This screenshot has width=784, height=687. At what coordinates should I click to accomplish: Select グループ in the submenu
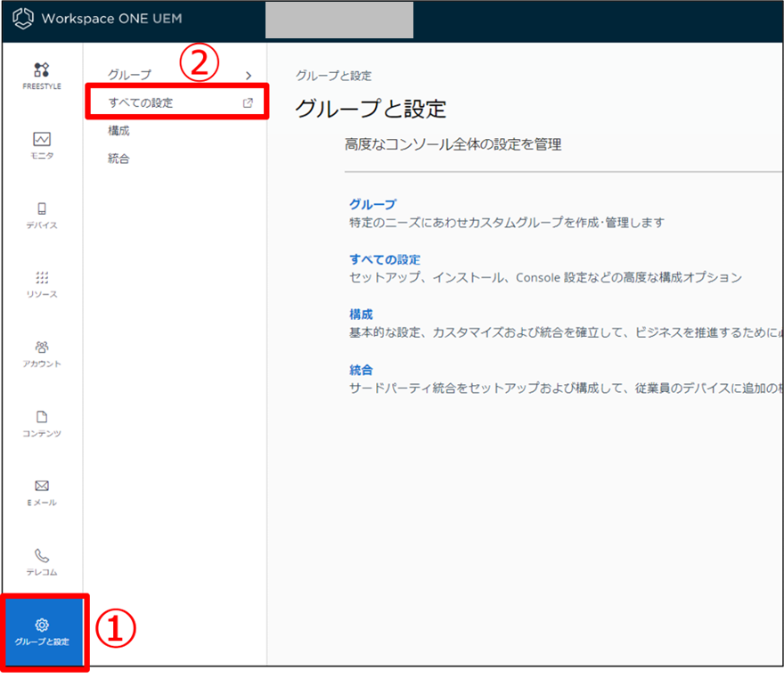(x=129, y=75)
